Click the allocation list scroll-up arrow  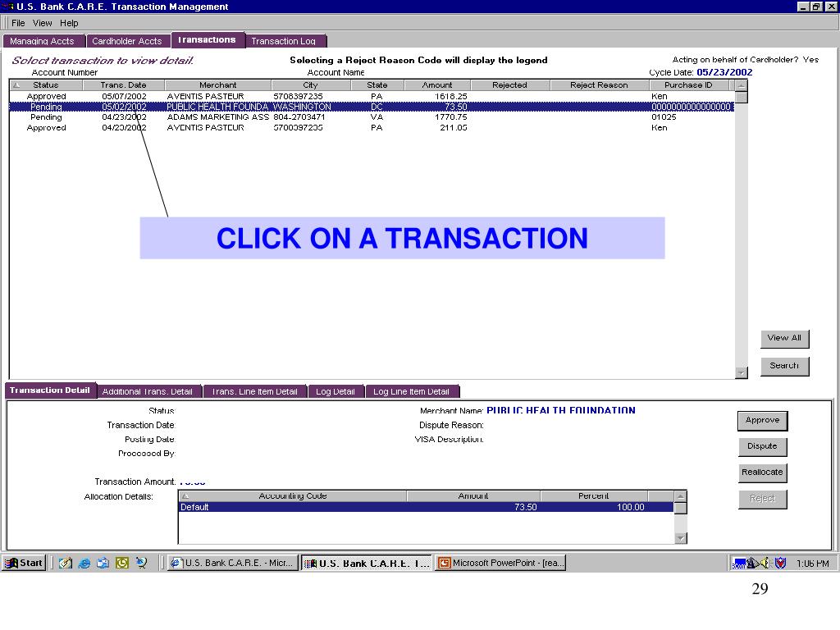pyautogui.click(x=680, y=496)
